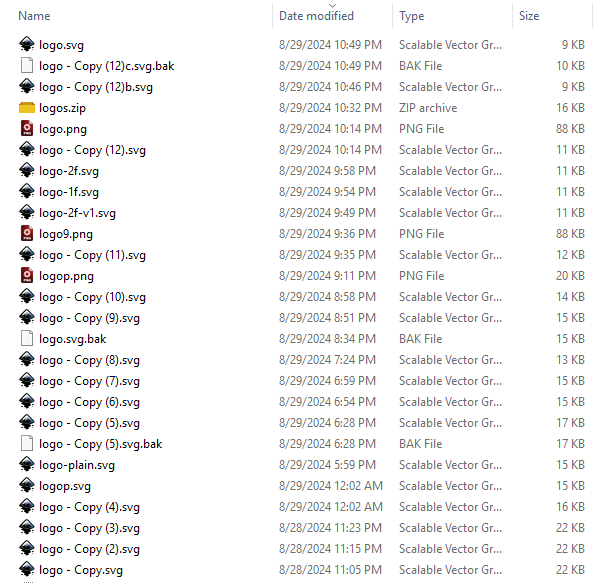Select the file name logo-1f.svg

pos(69,192)
